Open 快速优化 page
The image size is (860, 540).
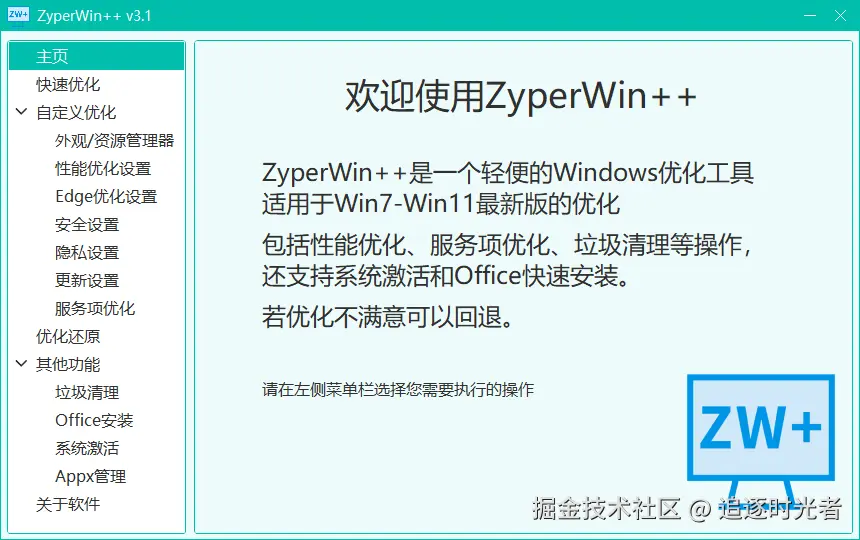[x=97, y=84]
